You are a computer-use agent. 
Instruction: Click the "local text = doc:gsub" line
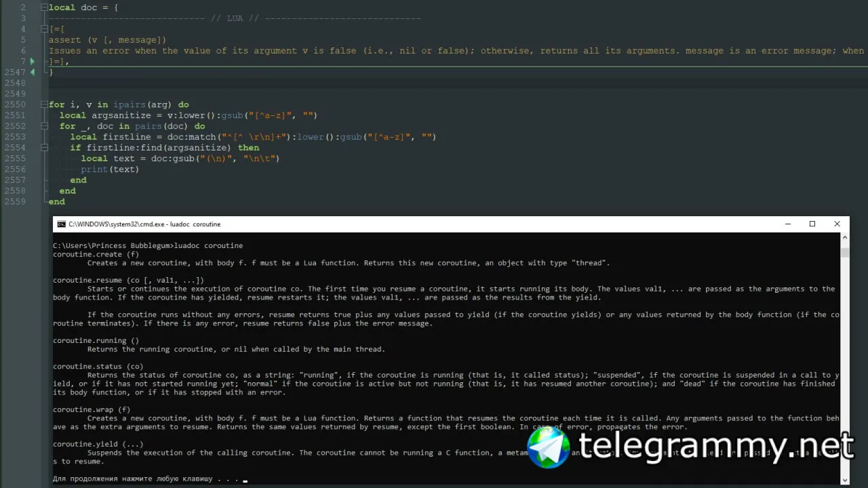180,159
